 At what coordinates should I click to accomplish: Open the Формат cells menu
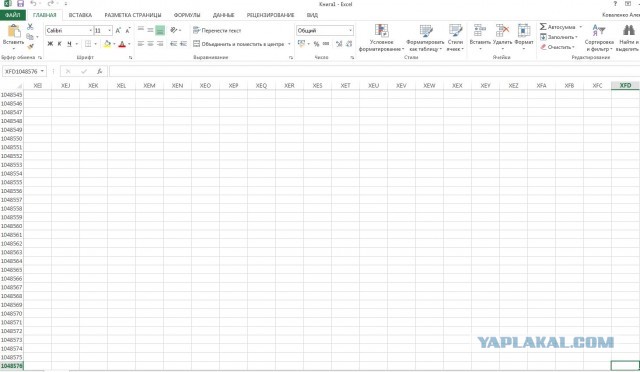click(524, 37)
